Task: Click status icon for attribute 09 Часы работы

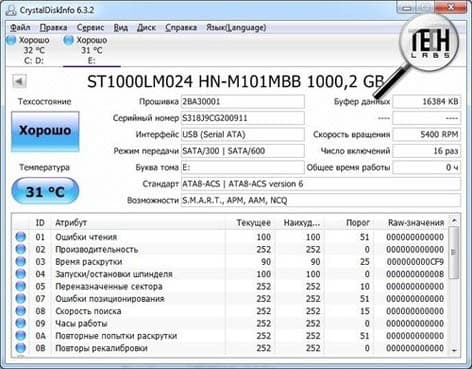Action: coord(21,323)
